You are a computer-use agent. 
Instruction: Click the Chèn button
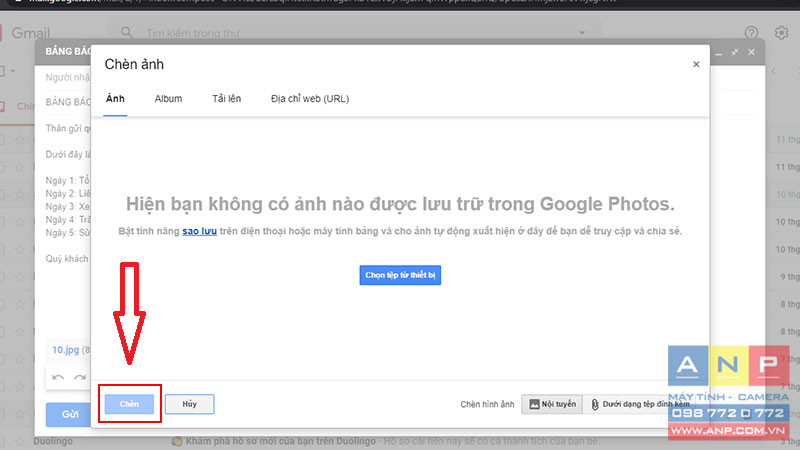click(x=129, y=404)
